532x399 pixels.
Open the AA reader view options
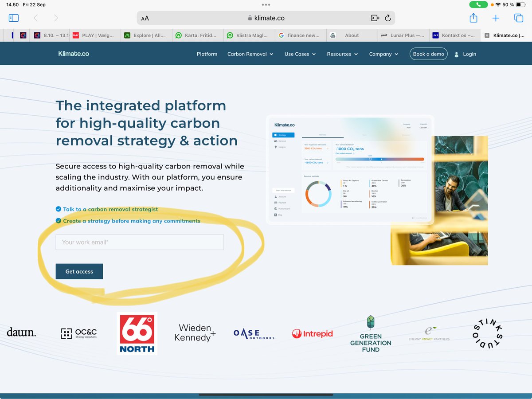(145, 19)
